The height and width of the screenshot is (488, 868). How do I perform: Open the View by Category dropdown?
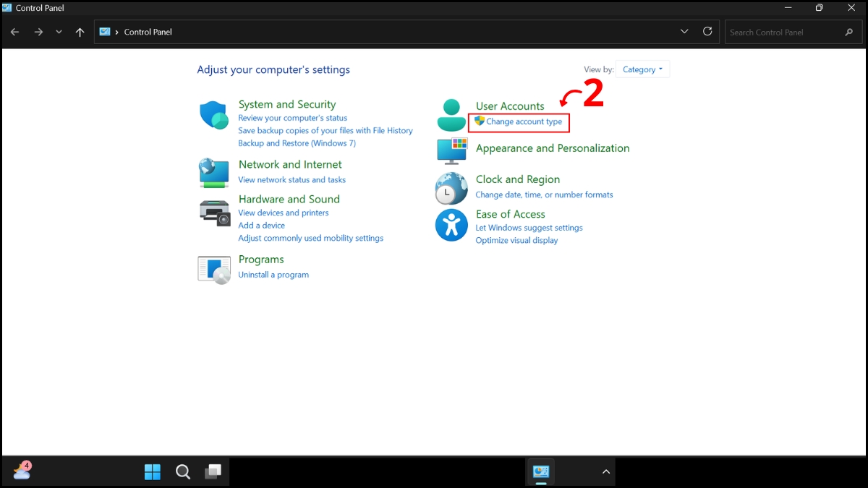point(642,69)
